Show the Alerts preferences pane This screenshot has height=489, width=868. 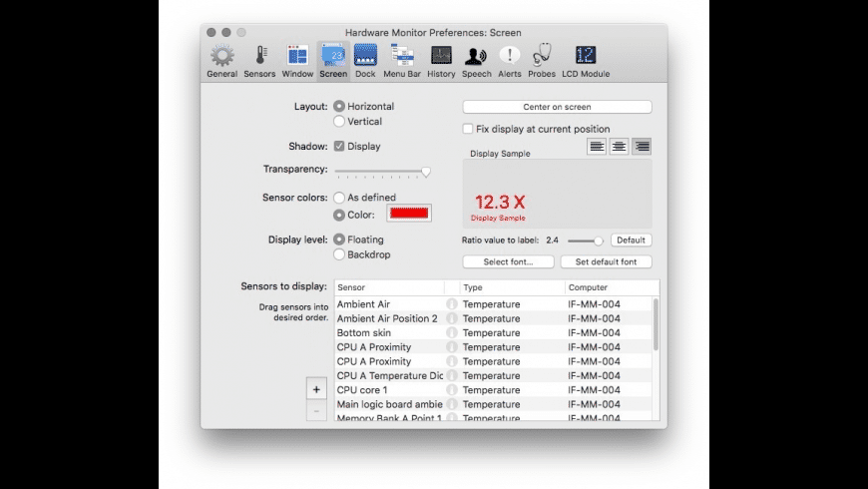(509, 62)
